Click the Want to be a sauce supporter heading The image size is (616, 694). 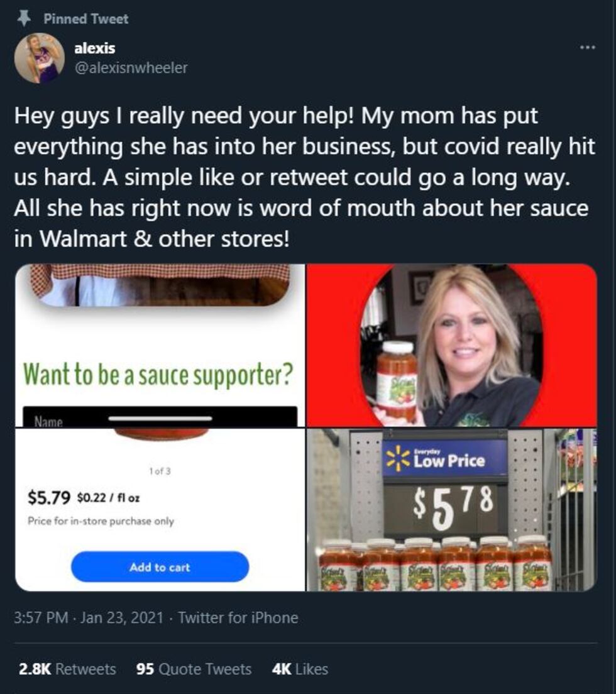[158, 375]
